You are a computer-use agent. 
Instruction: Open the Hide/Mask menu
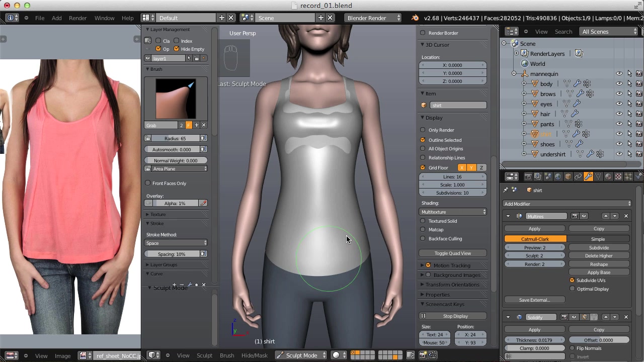point(254,355)
